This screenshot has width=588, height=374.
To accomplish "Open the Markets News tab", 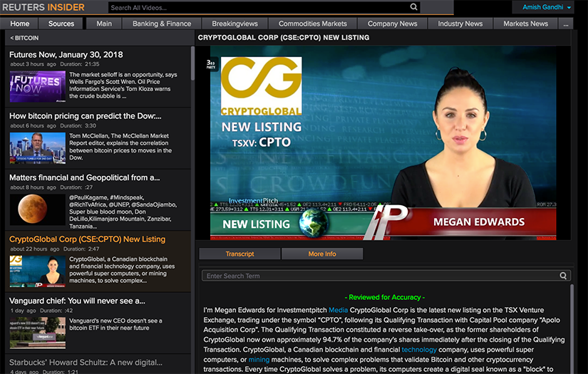I will point(525,24).
